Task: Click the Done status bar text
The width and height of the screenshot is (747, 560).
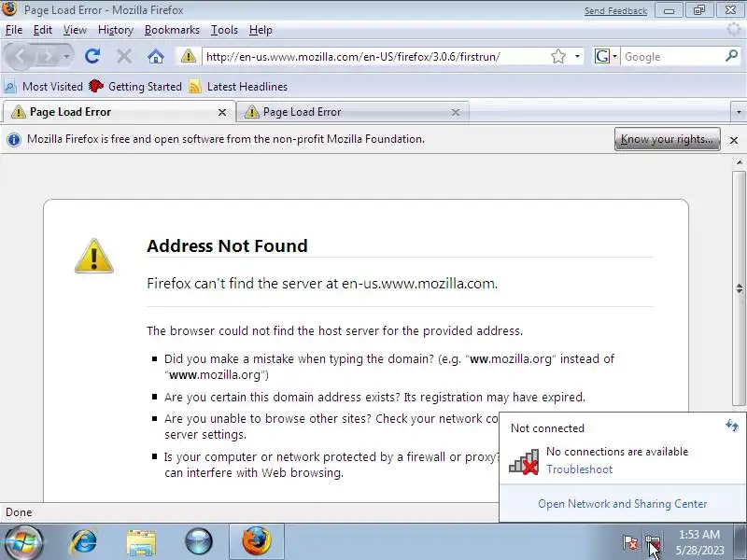Action: (19, 512)
